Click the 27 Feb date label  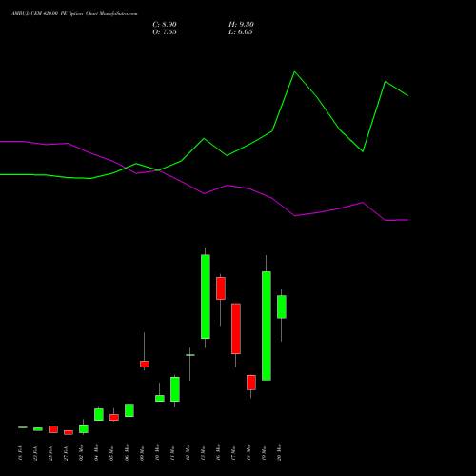(x=66, y=453)
